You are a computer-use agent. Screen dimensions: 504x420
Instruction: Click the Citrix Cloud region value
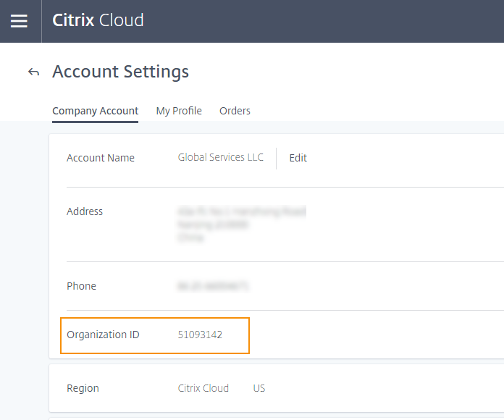coord(203,388)
